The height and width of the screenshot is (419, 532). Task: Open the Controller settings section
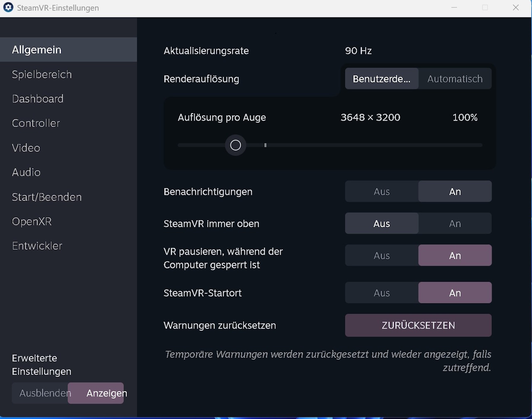[36, 124]
